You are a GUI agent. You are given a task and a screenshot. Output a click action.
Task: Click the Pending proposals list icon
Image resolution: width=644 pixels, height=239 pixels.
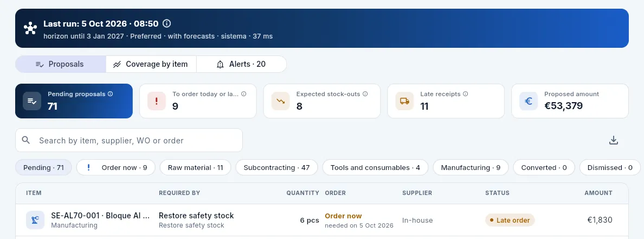point(32,101)
